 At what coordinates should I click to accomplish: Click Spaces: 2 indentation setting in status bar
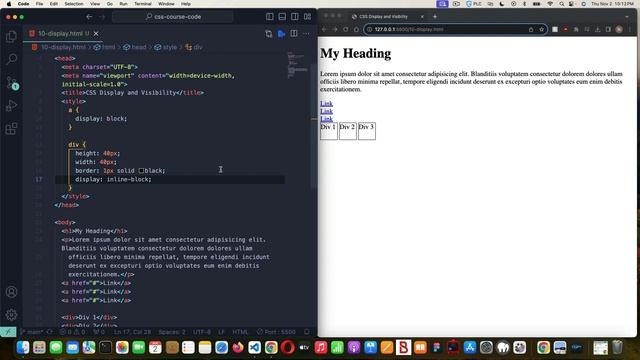172,332
